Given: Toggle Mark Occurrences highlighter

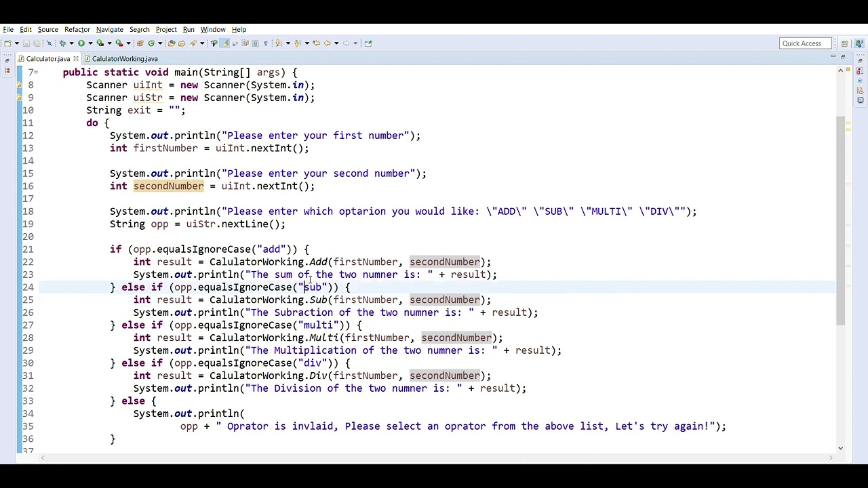Looking at the screenshot, I should (x=225, y=43).
